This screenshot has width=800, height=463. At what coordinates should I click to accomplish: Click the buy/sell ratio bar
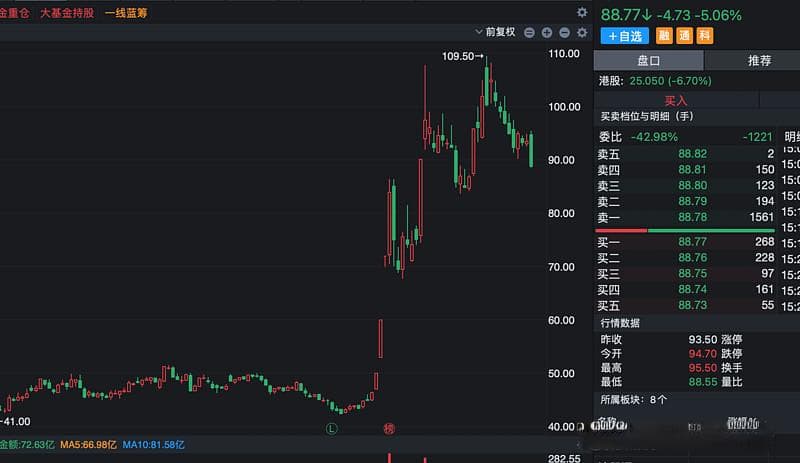click(x=685, y=231)
